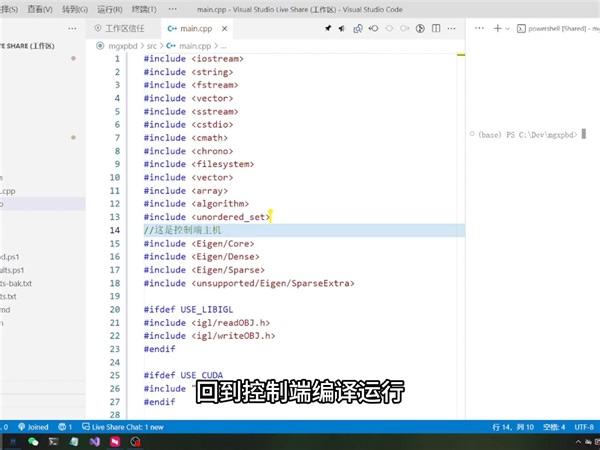Open WeChat from the taskbar
Viewport: 600px width, 450px height.
pyautogui.click(x=33, y=442)
